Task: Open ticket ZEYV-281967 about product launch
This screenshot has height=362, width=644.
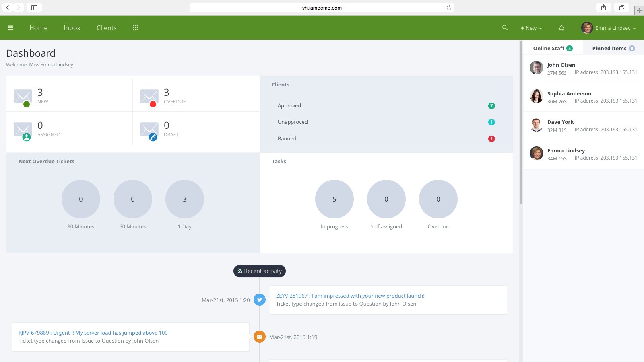Action: [x=349, y=296]
